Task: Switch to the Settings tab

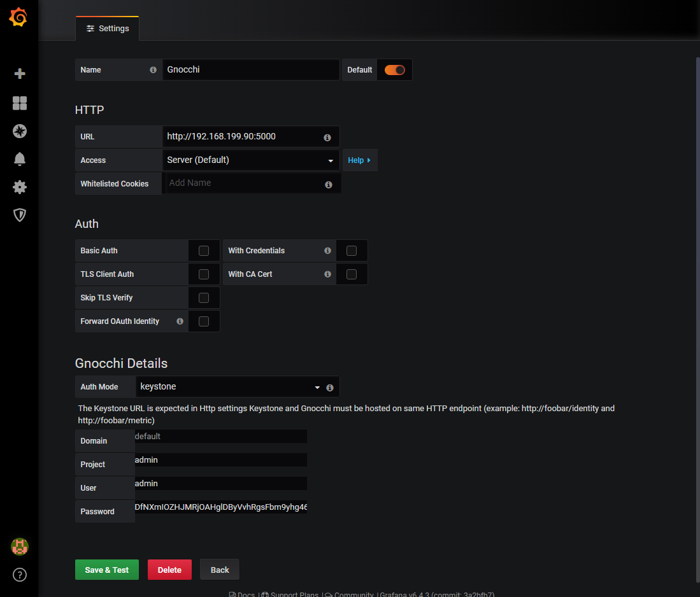Action: click(108, 29)
